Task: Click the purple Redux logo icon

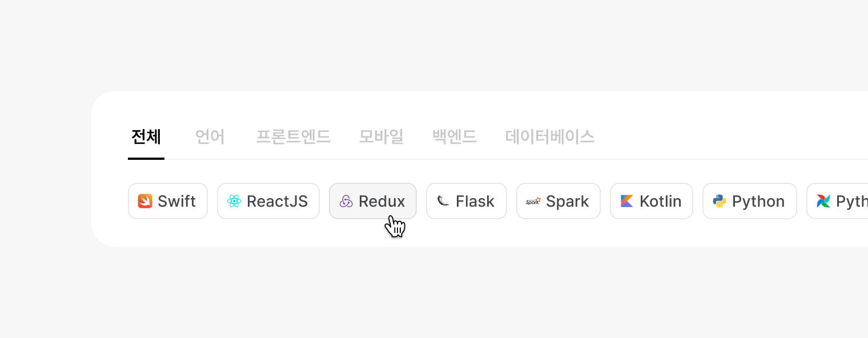Action: pyautogui.click(x=346, y=201)
